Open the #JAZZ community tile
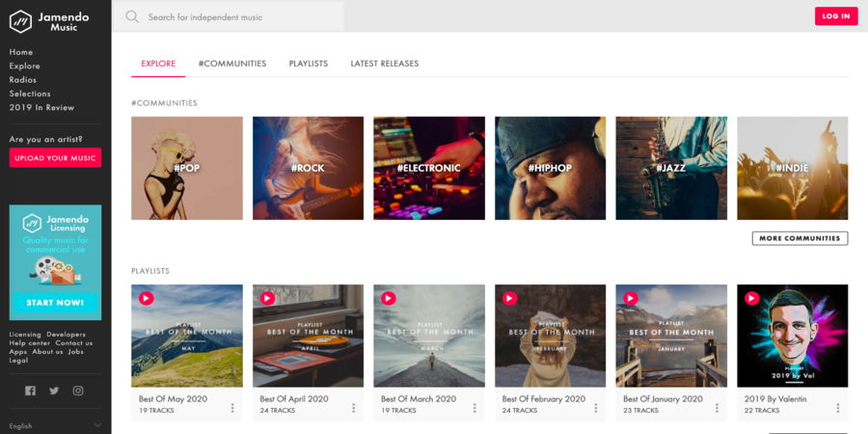This screenshot has width=868, height=434. click(x=671, y=168)
